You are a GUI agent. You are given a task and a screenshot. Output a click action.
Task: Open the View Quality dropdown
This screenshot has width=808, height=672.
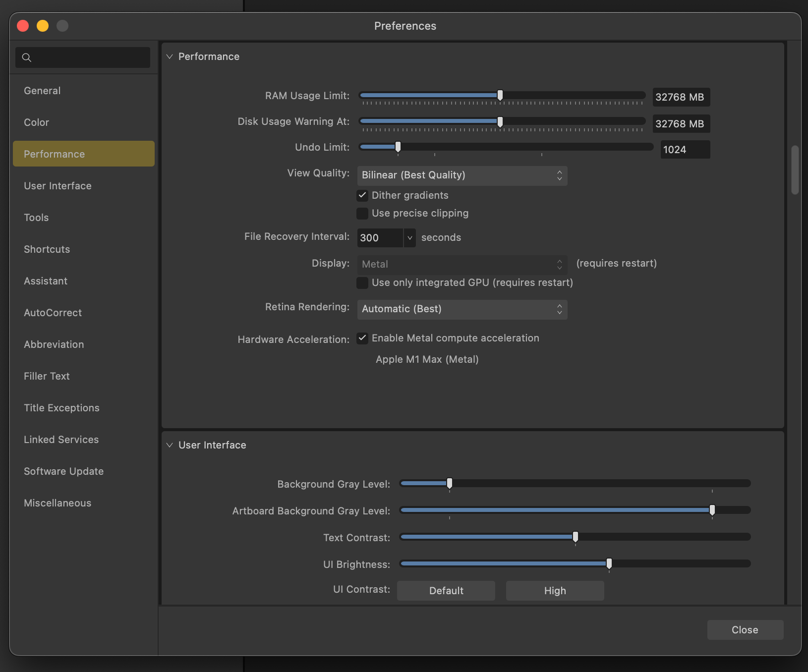point(462,175)
